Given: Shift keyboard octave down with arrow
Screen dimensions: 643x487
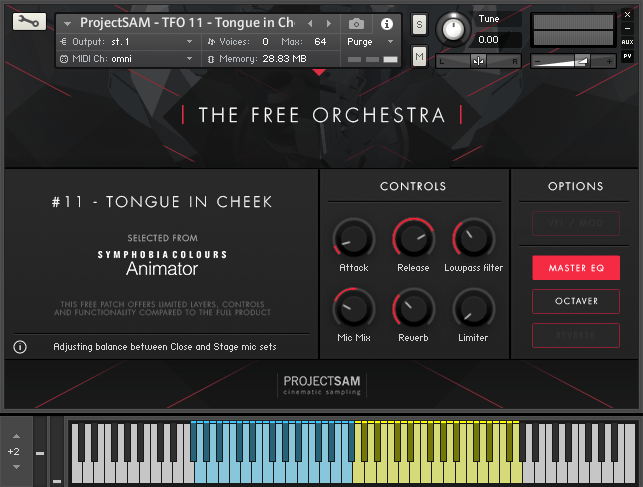Looking at the screenshot, I should 16,467.
